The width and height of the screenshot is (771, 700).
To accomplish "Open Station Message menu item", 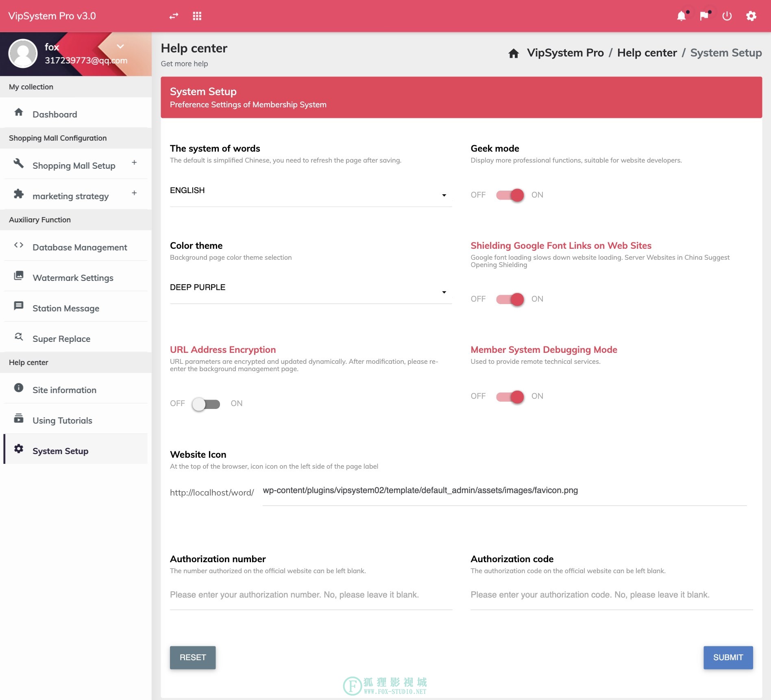I will pyautogui.click(x=76, y=306).
